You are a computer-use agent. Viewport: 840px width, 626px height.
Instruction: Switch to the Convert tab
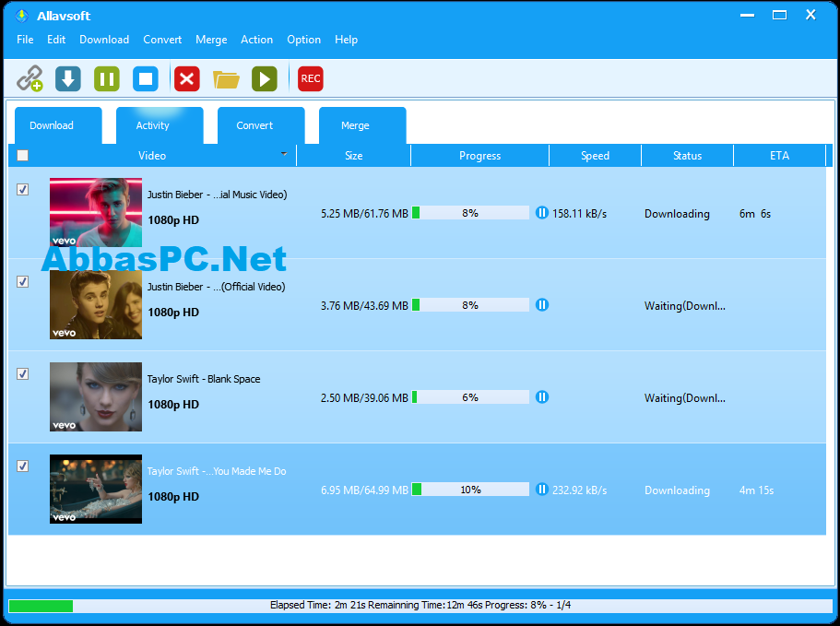pos(261,125)
